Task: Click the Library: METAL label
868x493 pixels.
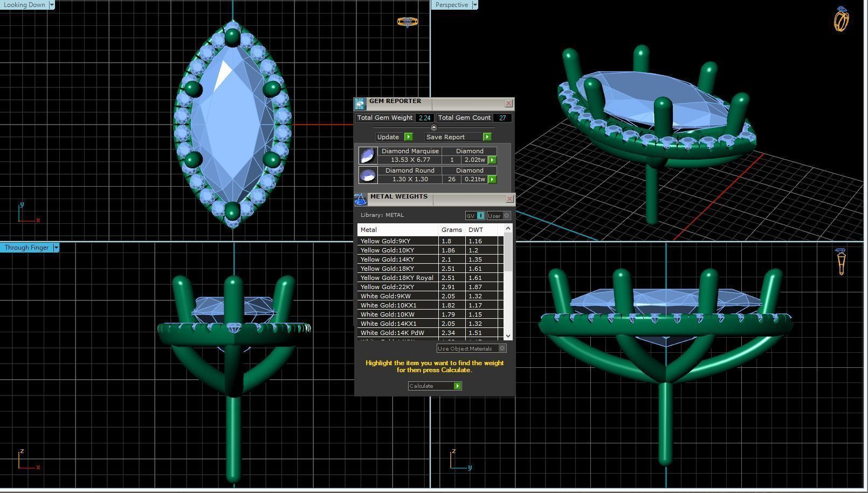Action: point(382,215)
